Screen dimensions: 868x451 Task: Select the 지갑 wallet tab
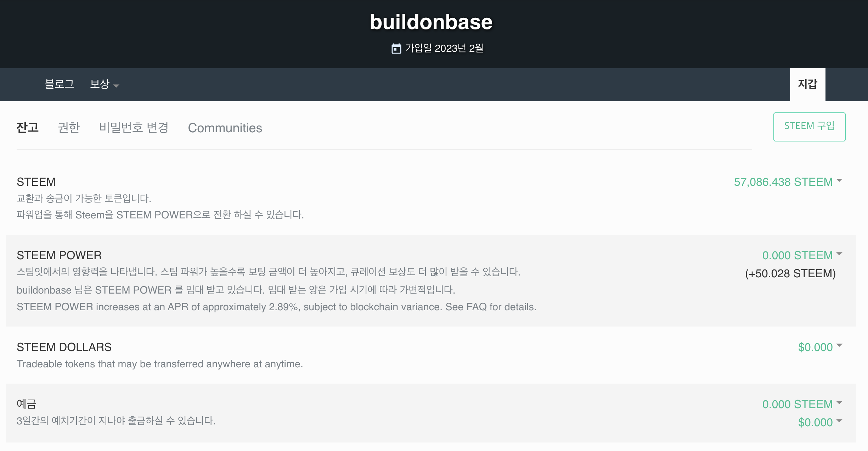coord(807,84)
